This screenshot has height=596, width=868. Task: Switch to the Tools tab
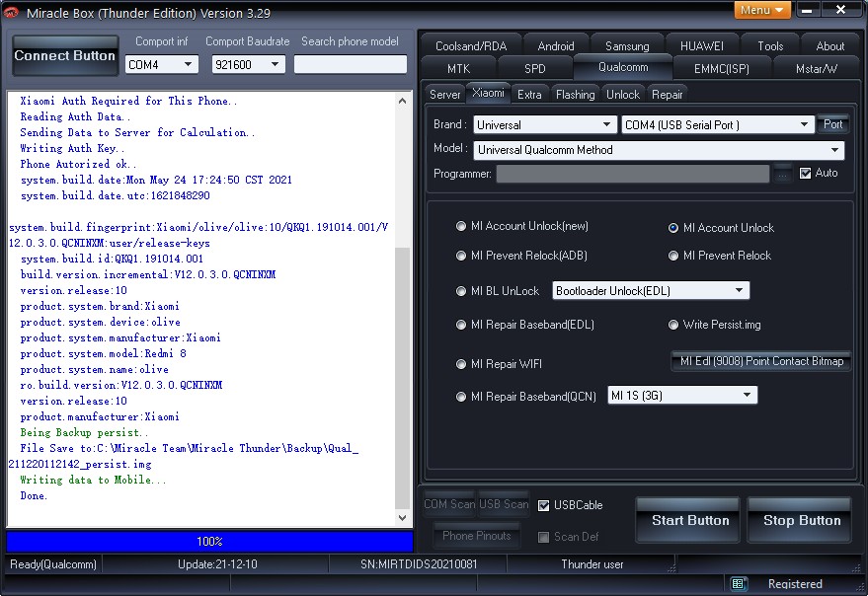click(770, 46)
